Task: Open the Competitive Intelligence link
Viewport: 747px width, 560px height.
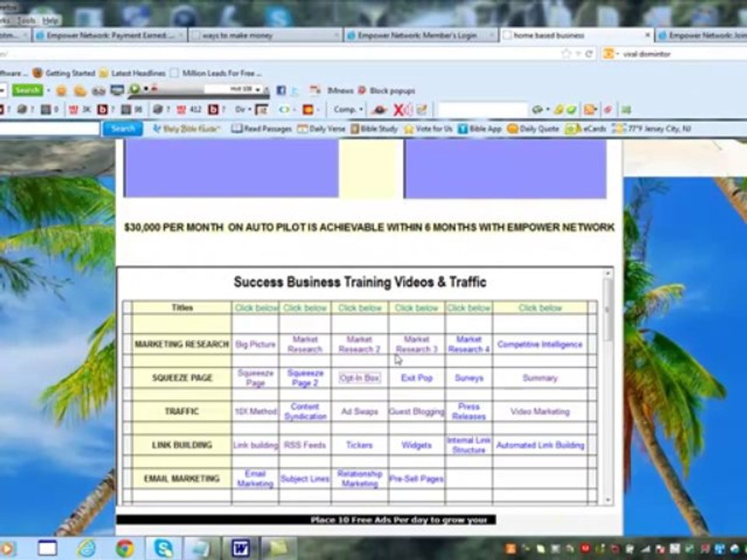Action: tap(540, 345)
